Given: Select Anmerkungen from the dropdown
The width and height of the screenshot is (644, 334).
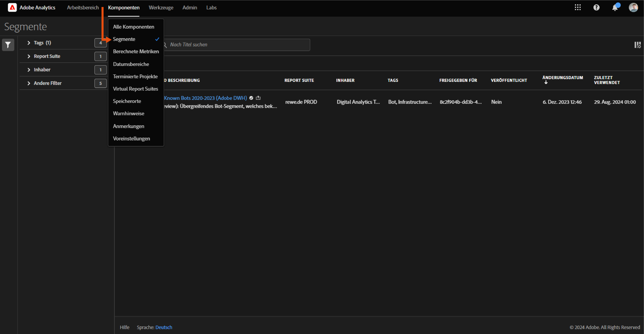Looking at the screenshot, I should pyautogui.click(x=136, y=126).
